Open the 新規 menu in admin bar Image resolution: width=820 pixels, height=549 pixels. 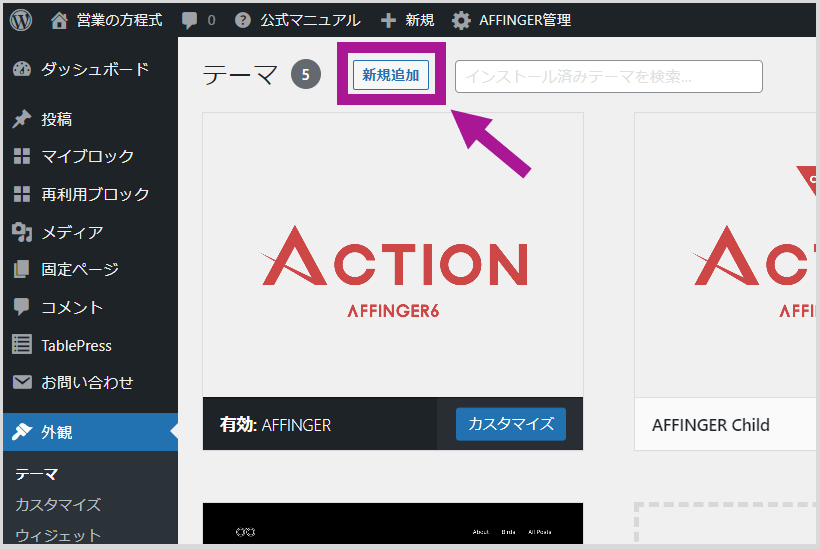(419, 20)
